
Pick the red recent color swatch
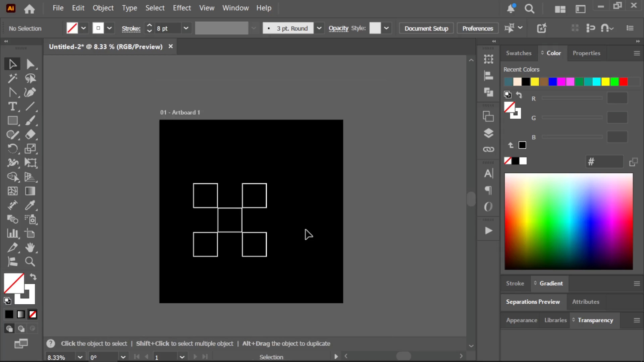click(x=623, y=82)
